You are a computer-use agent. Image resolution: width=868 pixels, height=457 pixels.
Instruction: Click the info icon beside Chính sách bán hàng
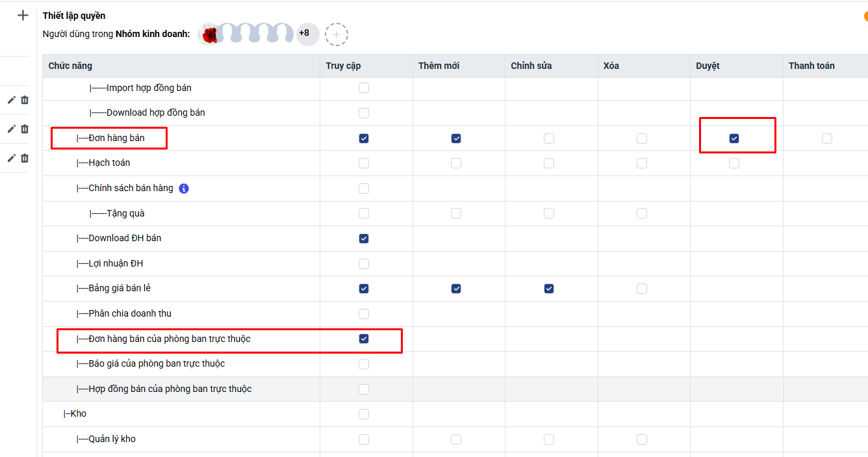click(x=184, y=189)
